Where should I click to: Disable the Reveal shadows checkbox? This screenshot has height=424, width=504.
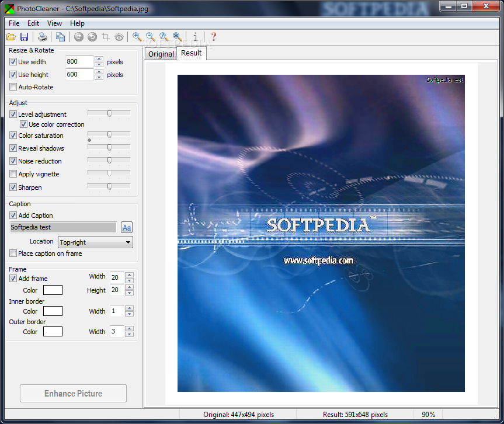click(x=13, y=148)
